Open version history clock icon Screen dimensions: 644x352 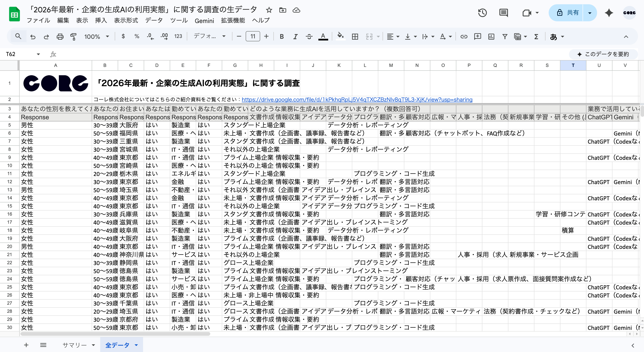tap(482, 13)
